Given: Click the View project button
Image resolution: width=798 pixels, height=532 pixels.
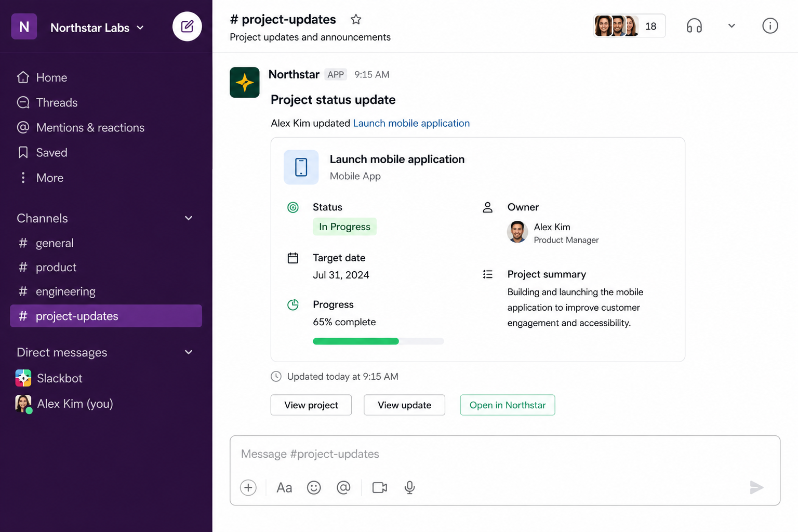Looking at the screenshot, I should coord(311,405).
